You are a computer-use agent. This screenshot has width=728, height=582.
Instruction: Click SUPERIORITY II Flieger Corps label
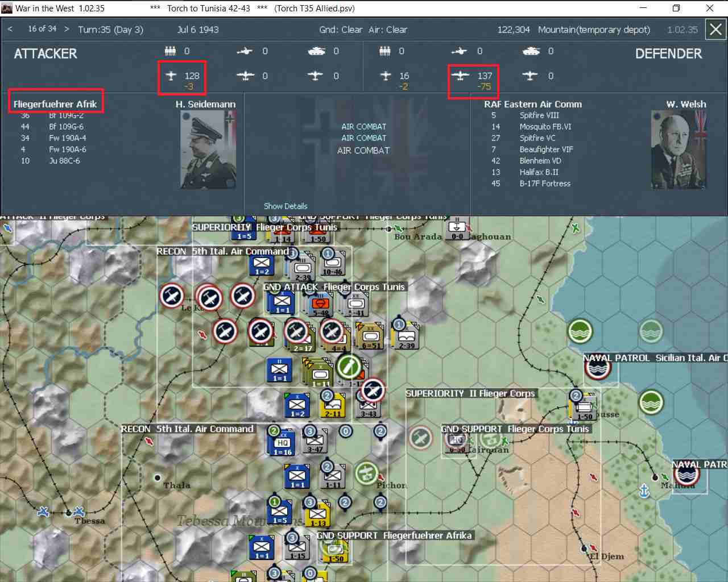coord(470,393)
